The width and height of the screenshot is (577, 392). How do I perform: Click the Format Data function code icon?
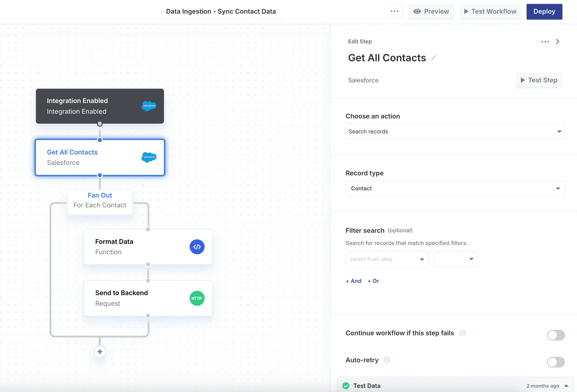(197, 247)
